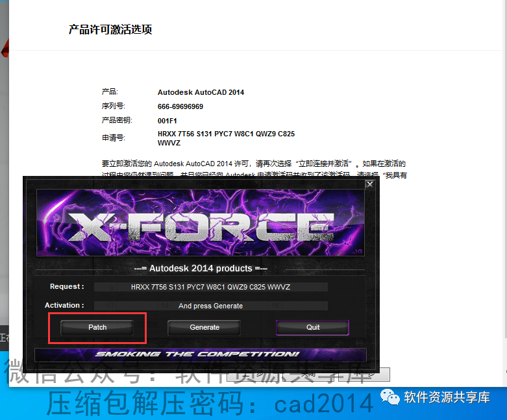Select the serial number 666-69696969 text
This screenshot has width=507, height=420.
[x=180, y=106]
